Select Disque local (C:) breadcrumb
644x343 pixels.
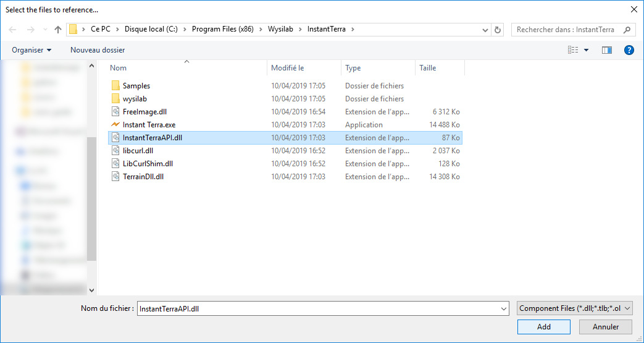(x=151, y=29)
